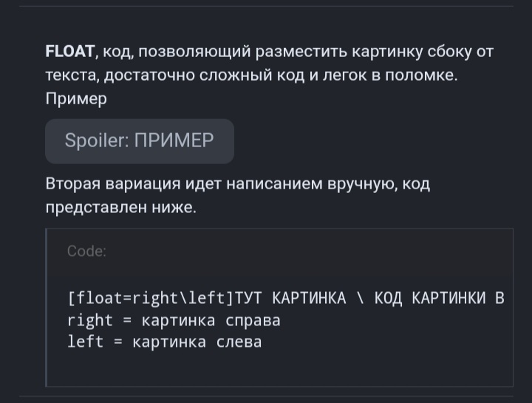
Task: Click the word "left" starting the third code line
Action: point(86,342)
